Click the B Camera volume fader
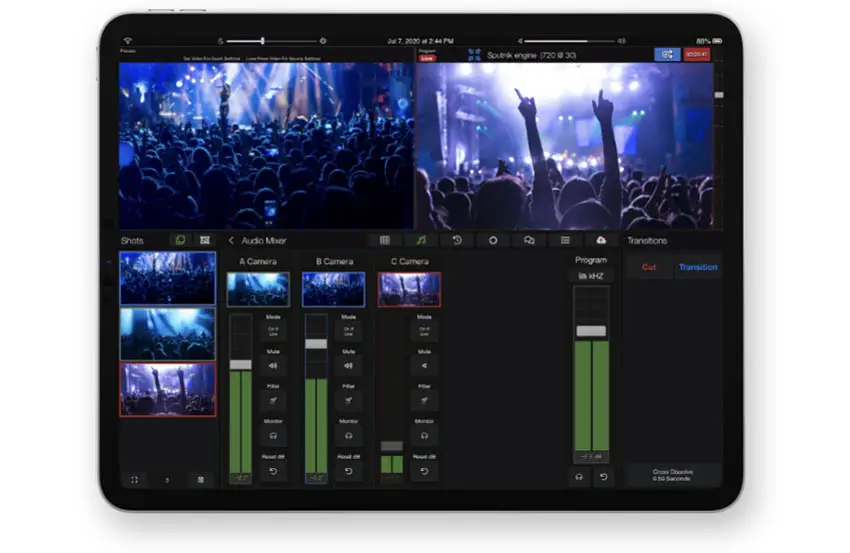This screenshot has height=553, width=850. (316, 344)
